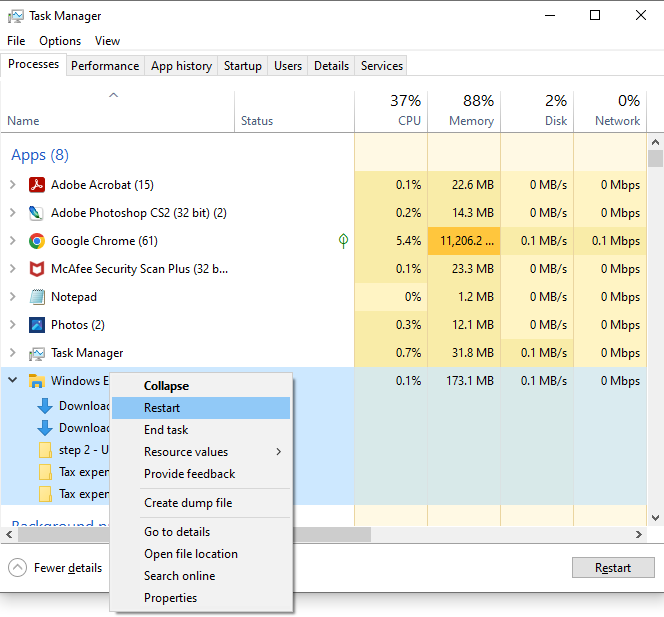Screen dimensions: 664x617
Task: Sort by the Network column header
Action: tap(610, 112)
